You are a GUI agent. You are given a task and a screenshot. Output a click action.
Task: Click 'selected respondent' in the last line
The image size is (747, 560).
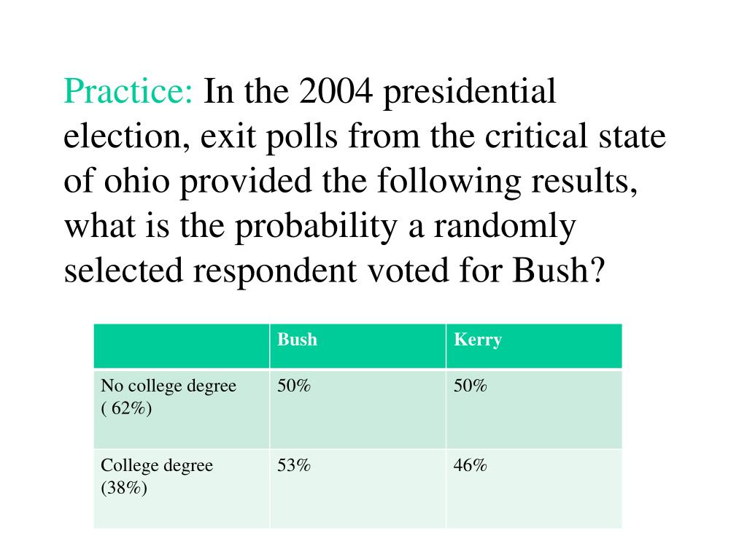210,271
